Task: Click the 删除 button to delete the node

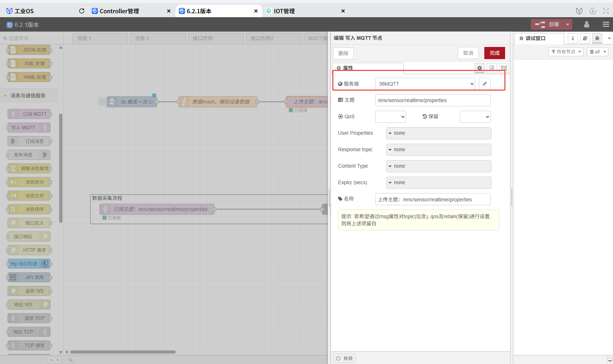Action: [x=343, y=53]
